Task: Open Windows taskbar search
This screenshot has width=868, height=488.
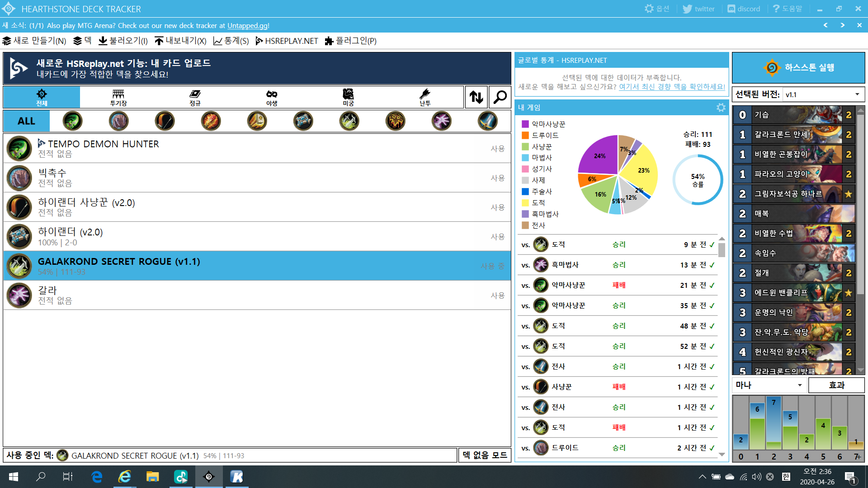Action: click(x=41, y=477)
